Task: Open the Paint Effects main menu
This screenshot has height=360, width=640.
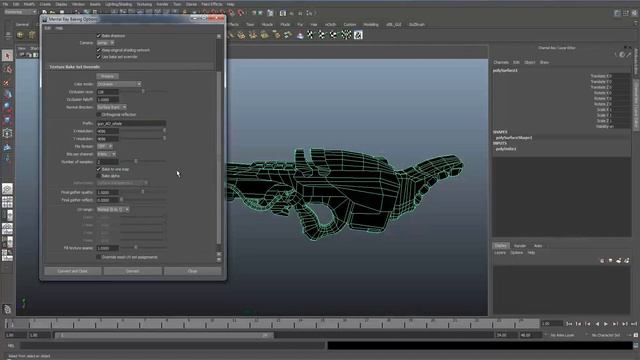Action: coord(211,4)
